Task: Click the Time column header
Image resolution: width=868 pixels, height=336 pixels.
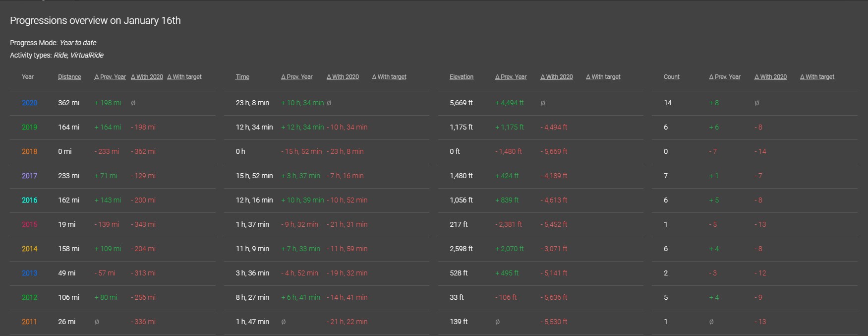Action: coord(242,77)
